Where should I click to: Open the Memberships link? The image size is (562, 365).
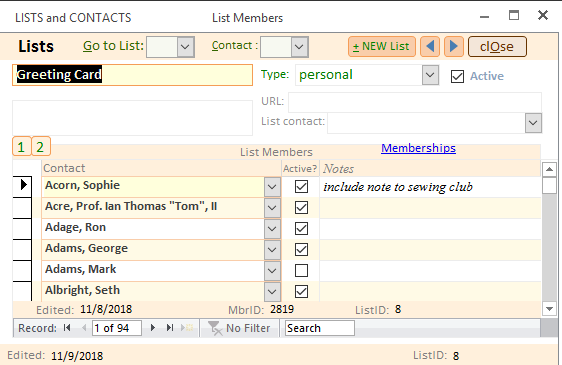[418, 148]
